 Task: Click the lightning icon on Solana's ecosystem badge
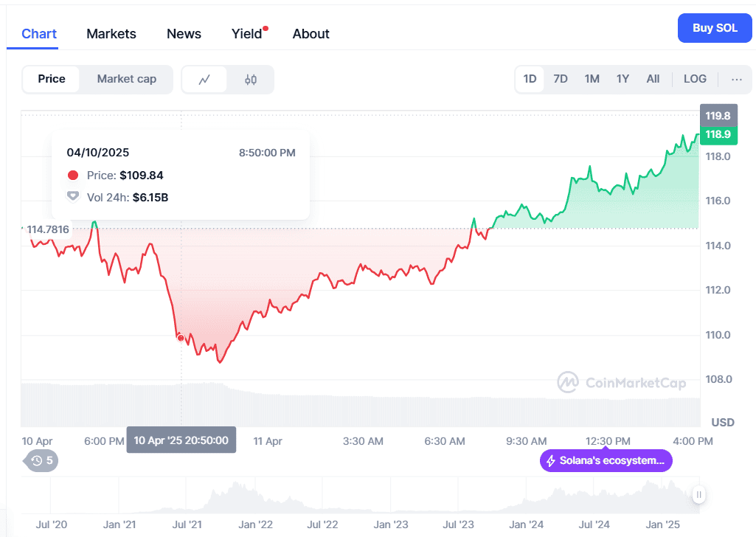(551, 460)
